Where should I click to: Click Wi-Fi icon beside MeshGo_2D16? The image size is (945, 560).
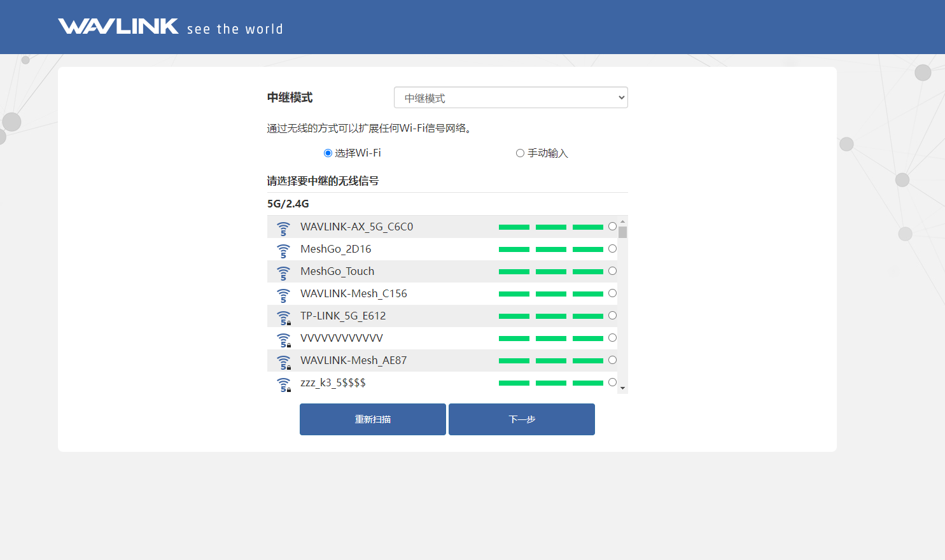pos(283,250)
